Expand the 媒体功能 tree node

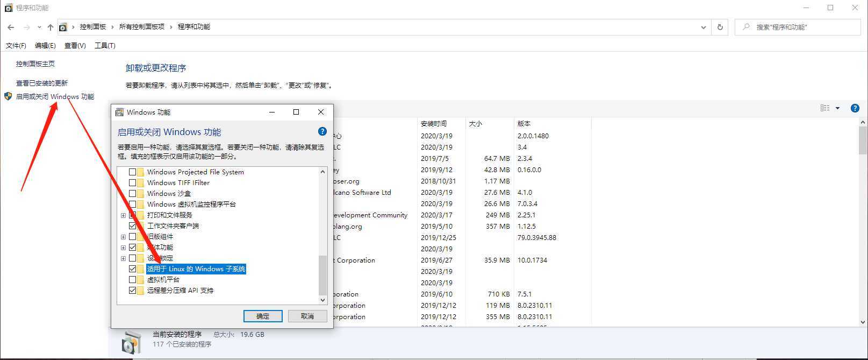click(x=123, y=248)
